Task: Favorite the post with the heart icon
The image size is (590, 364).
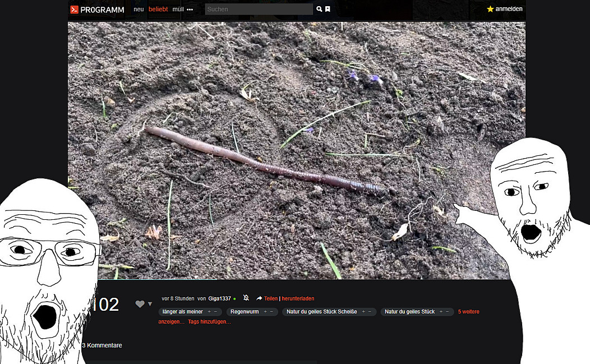Action: (x=140, y=304)
